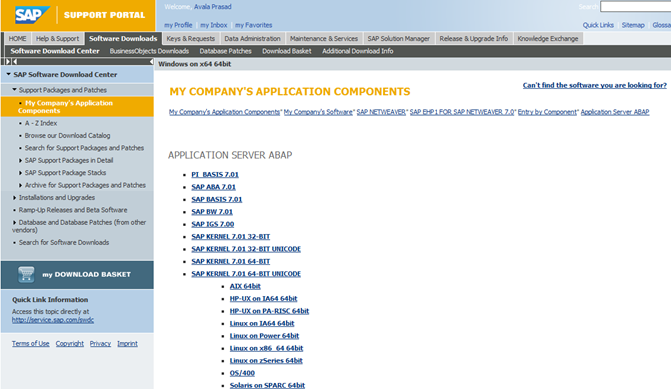Collapse SAP Software Download Center tree
The width and height of the screenshot is (671, 389).
tap(8, 74)
